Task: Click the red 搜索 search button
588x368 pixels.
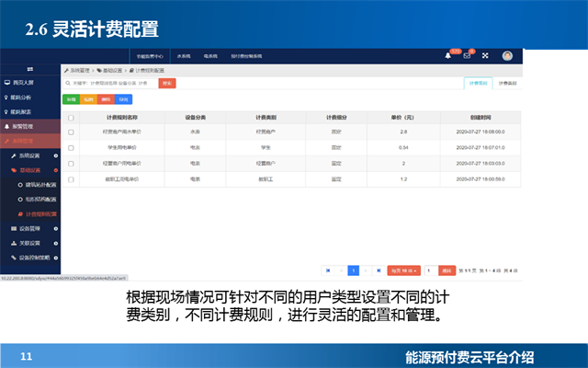Action: tap(167, 84)
